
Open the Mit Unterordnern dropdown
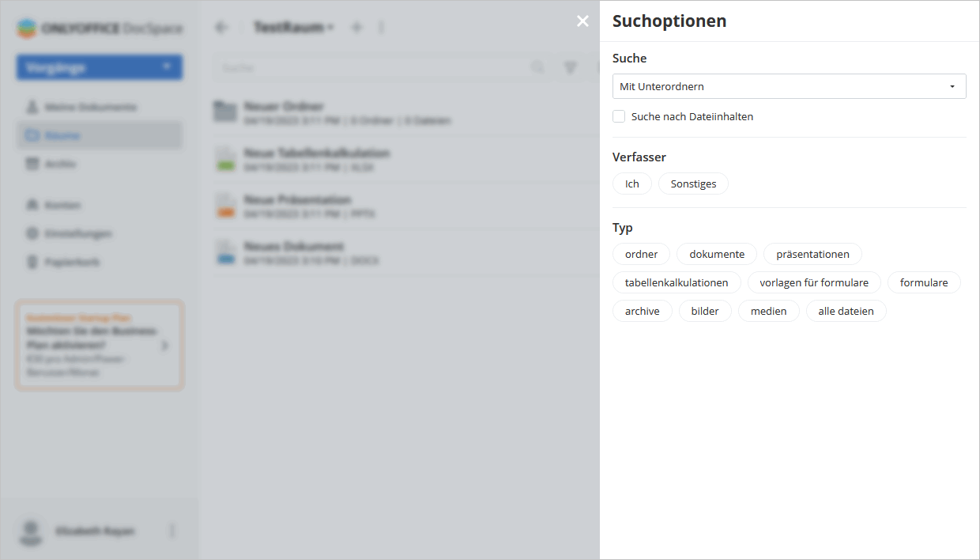coord(789,86)
